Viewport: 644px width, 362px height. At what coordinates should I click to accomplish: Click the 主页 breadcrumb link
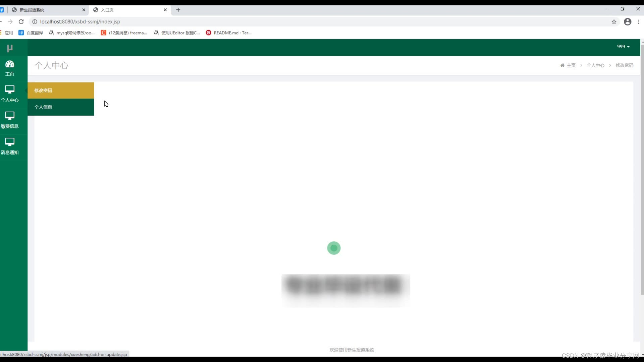pyautogui.click(x=570, y=65)
